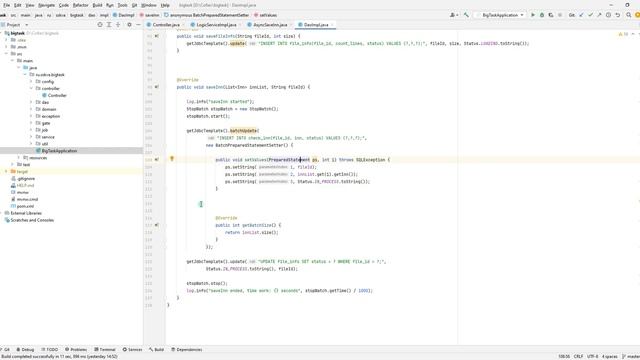Git push arrow icon in toolbar

tap(599, 15)
